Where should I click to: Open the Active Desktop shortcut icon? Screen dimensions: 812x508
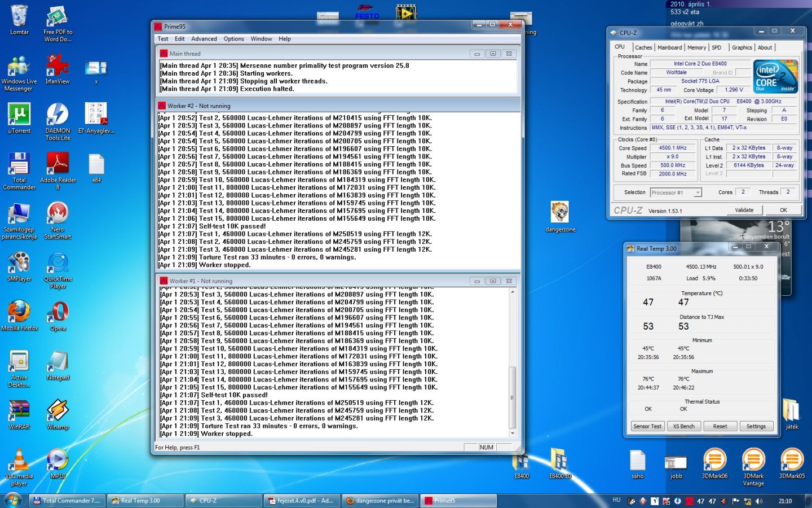19,369
